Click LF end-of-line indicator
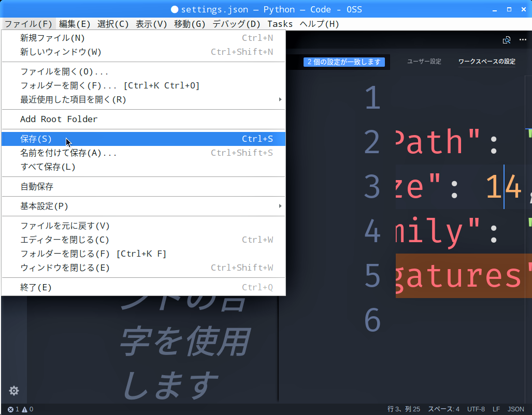 coord(496,409)
